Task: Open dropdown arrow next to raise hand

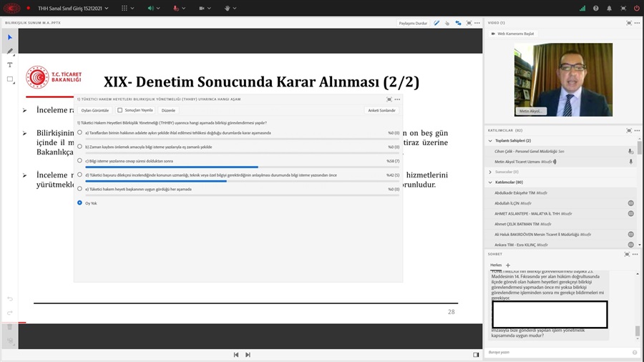Action: click(235, 8)
